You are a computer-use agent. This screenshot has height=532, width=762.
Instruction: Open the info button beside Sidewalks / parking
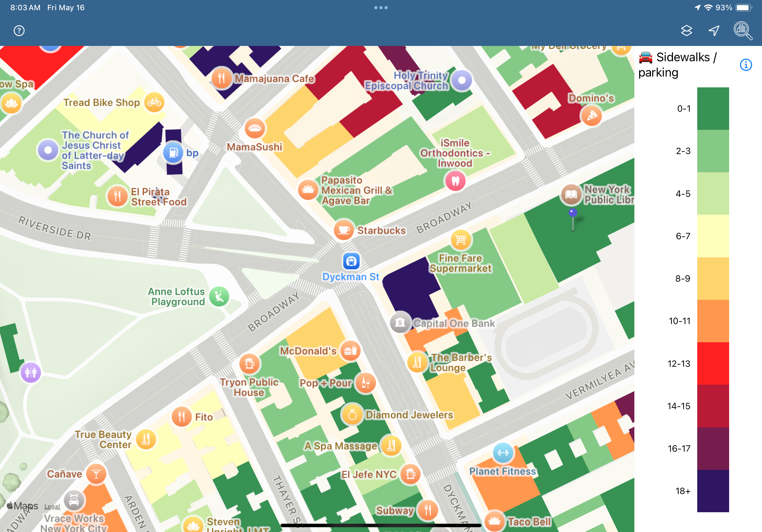[746, 65]
